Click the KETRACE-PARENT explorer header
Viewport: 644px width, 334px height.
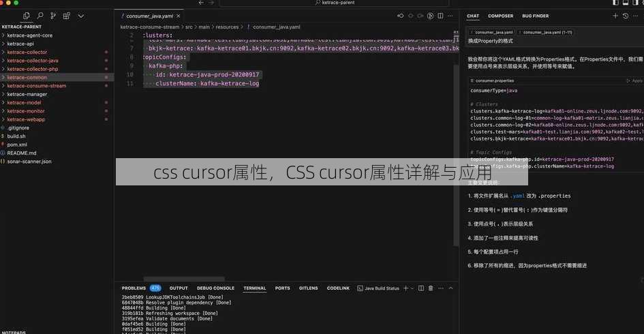pyautogui.click(x=21, y=27)
